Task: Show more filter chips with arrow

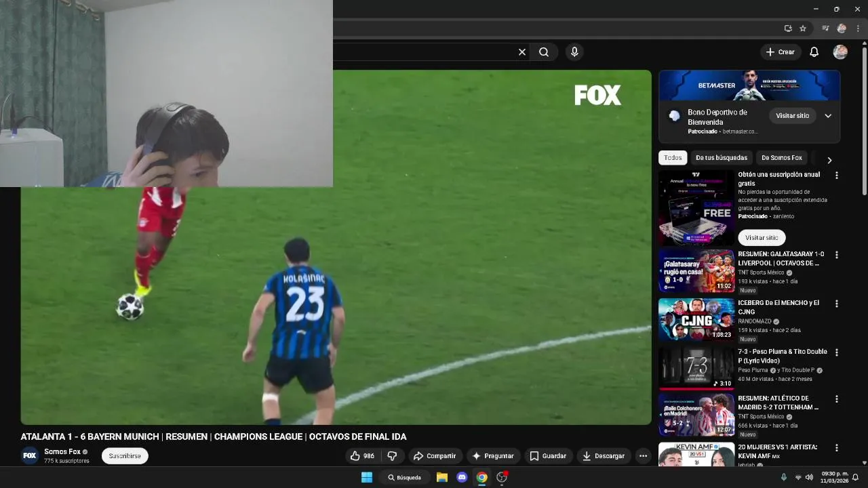Action: coord(829,161)
